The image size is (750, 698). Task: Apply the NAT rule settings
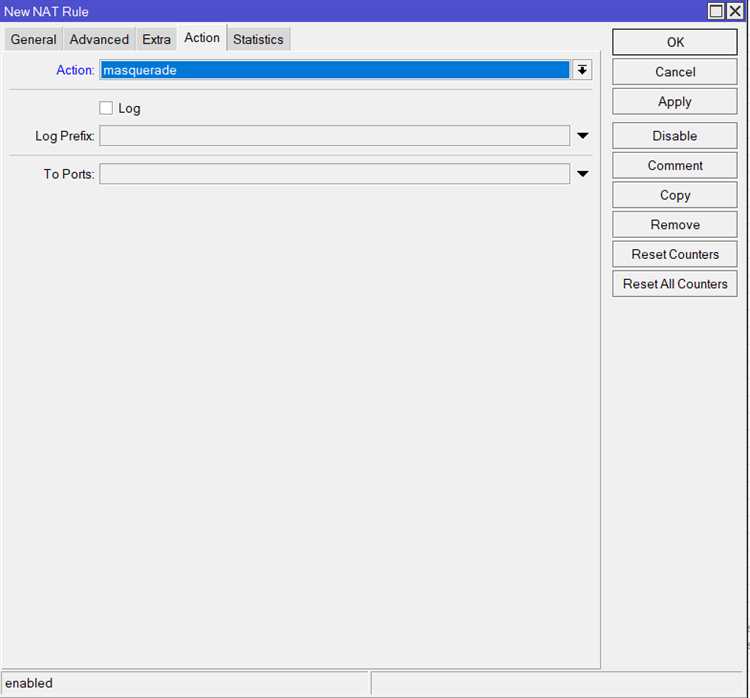[x=674, y=101]
